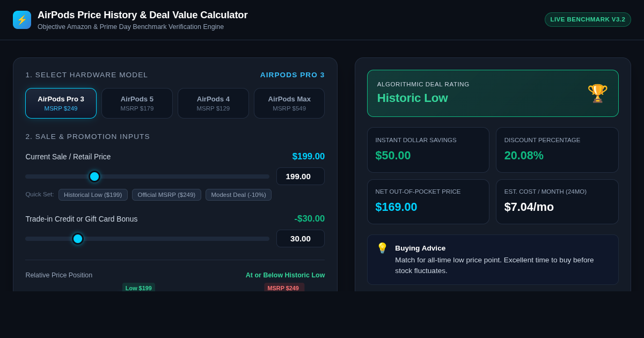Screen dimensions: 644x338
Task: Apply the Modest Deal (-10%) quick set
Action: (x=238, y=195)
